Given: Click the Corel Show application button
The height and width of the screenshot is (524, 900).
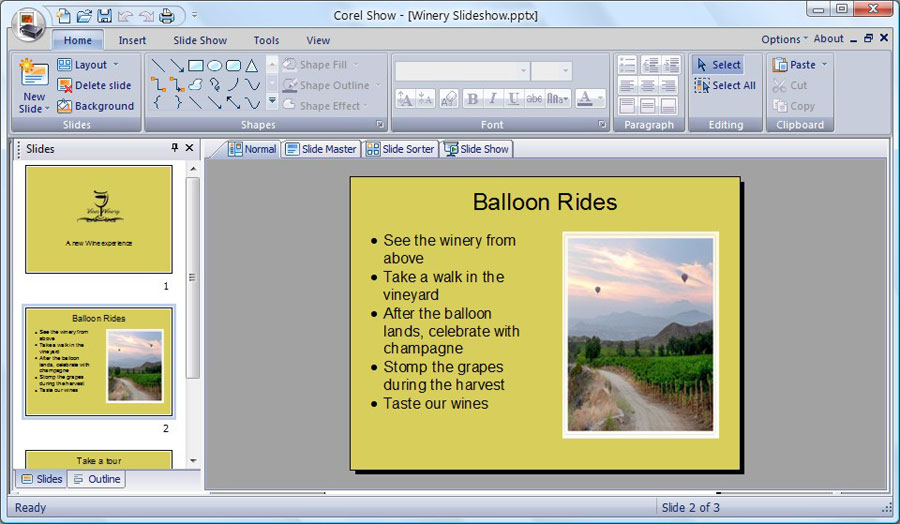Looking at the screenshot, I should [27, 24].
